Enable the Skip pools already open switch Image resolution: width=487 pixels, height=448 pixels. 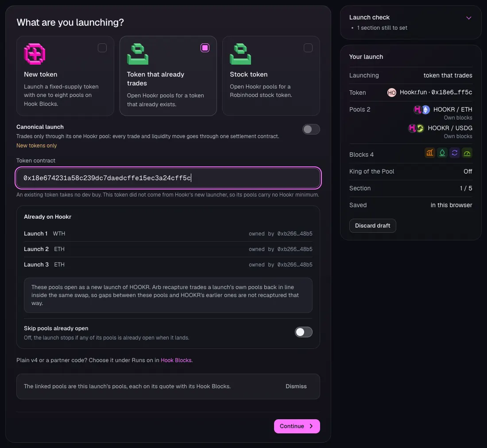point(304,332)
